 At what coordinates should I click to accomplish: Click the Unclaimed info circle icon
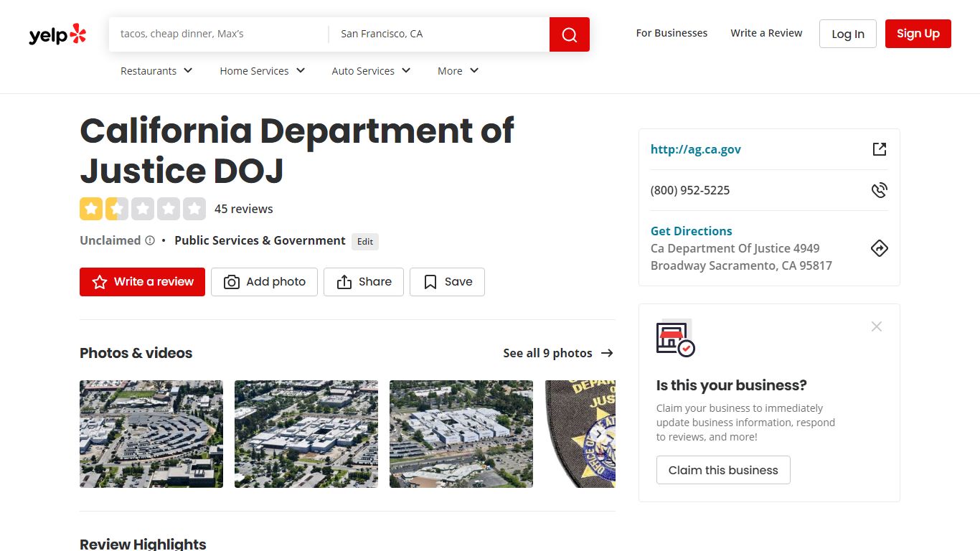[x=150, y=241]
